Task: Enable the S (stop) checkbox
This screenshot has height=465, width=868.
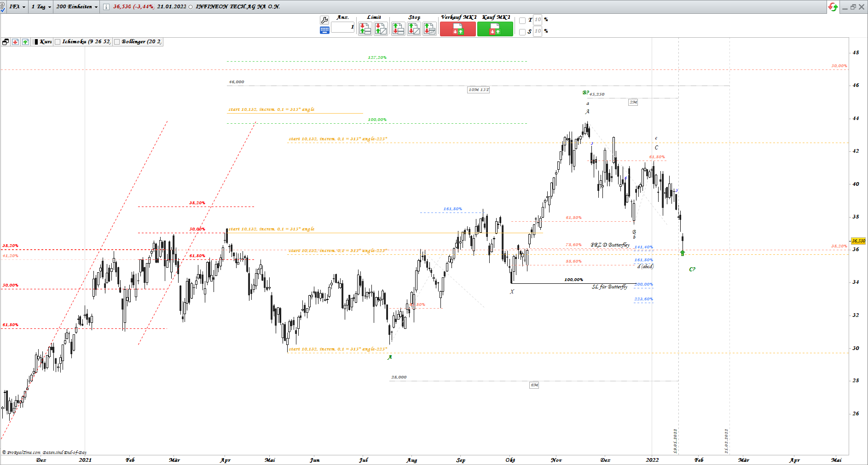Action: pyautogui.click(x=522, y=32)
